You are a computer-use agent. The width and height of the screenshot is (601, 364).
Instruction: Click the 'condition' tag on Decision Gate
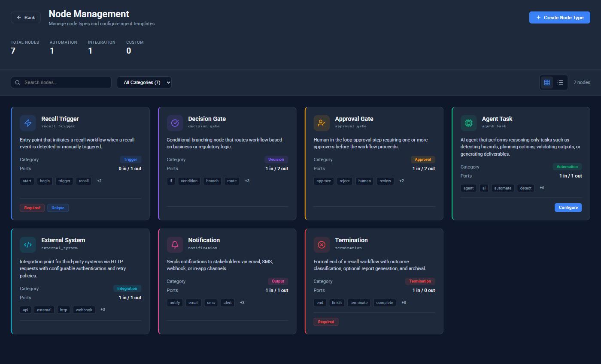point(189,181)
